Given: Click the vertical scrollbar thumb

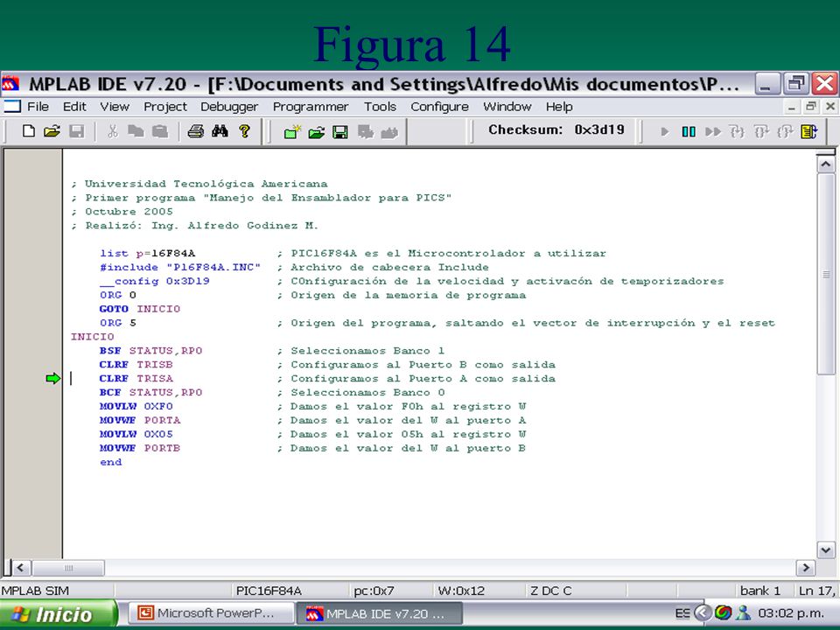Looking at the screenshot, I should [x=825, y=274].
